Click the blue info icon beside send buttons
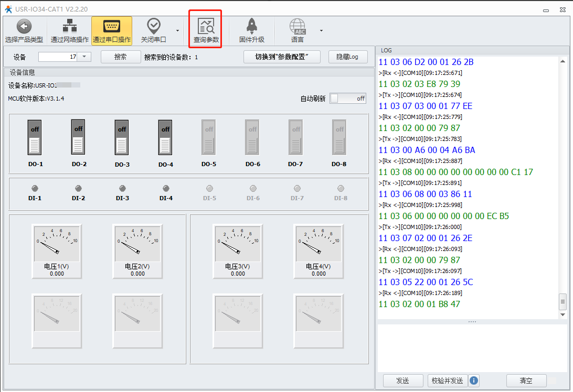This screenshot has width=573, height=392. coord(474,380)
